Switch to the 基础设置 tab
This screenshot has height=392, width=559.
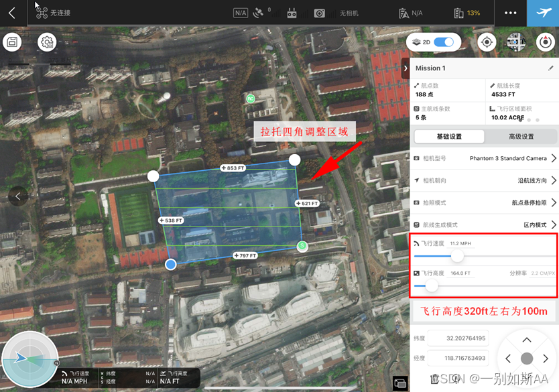(x=448, y=136)
